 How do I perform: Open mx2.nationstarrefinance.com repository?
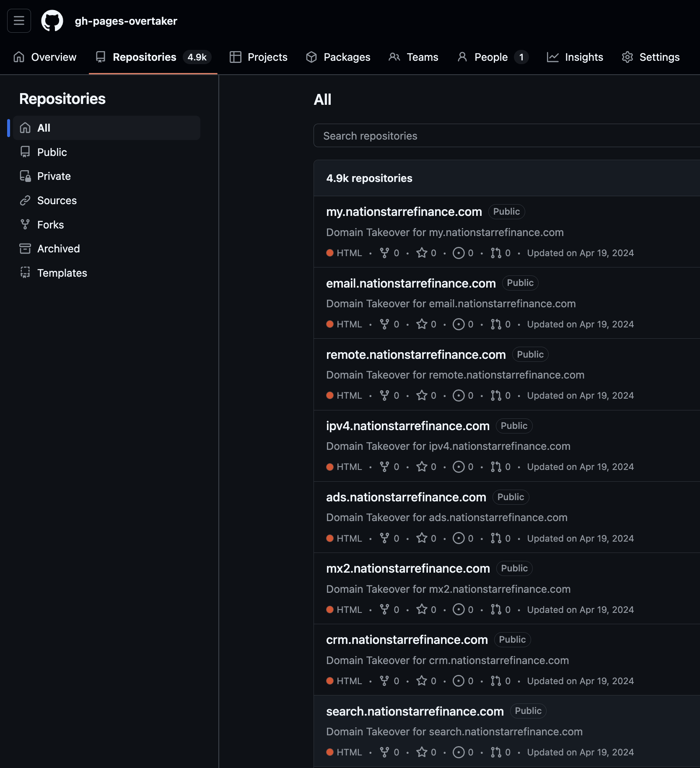click(408, 568)
